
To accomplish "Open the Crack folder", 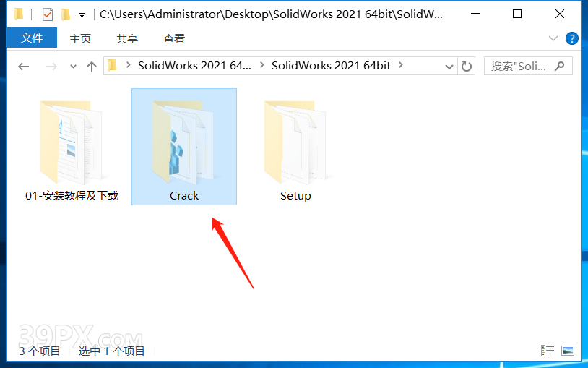I will (183, 147).
